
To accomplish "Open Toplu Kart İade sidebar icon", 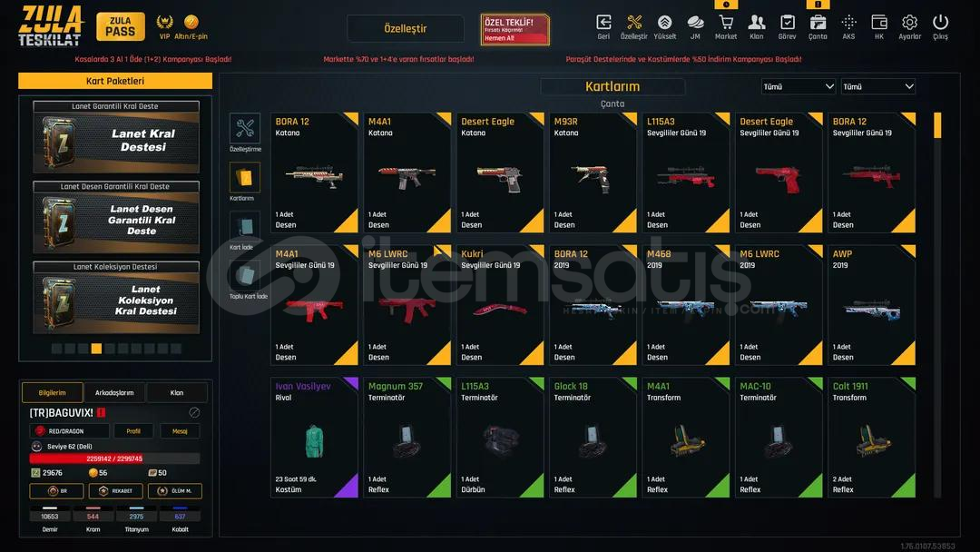I will pyautogui.click(x=245, y=275).
